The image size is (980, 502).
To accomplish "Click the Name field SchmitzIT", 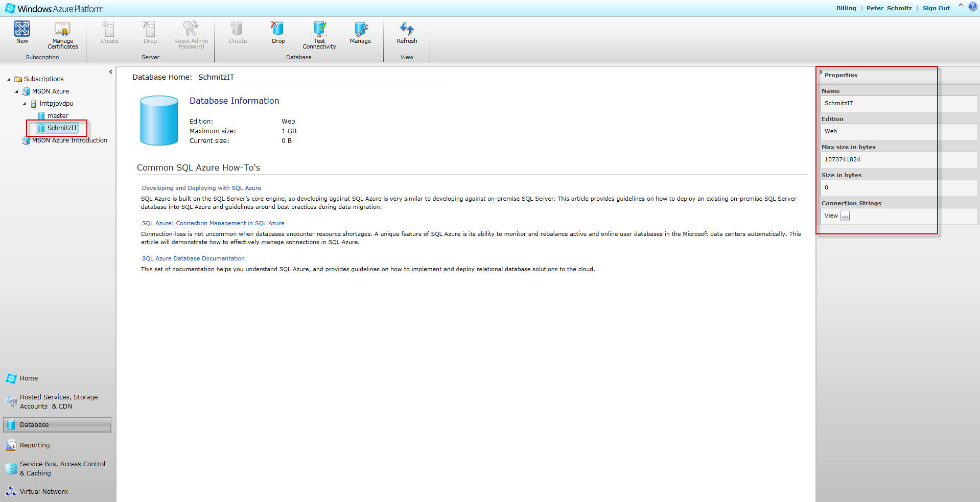I will [x=899, y=104].
